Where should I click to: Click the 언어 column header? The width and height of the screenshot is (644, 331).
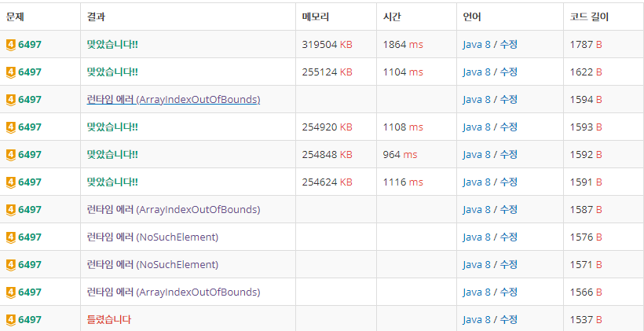pos(472,17)
